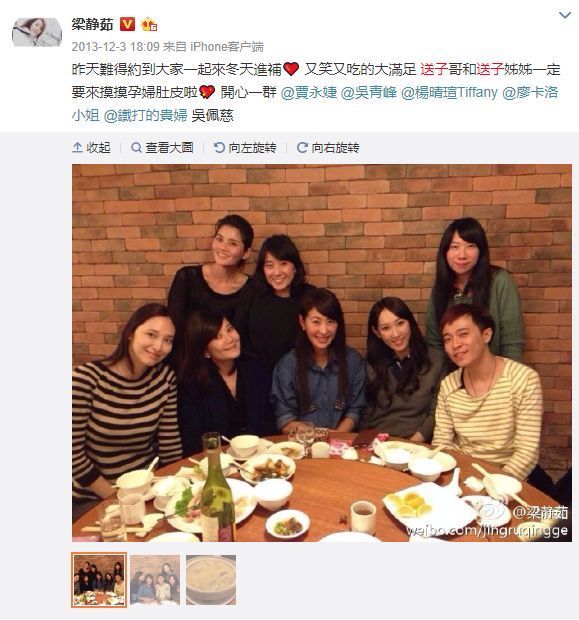Rotate photo left with 向左旋转

tap(245, 148)
